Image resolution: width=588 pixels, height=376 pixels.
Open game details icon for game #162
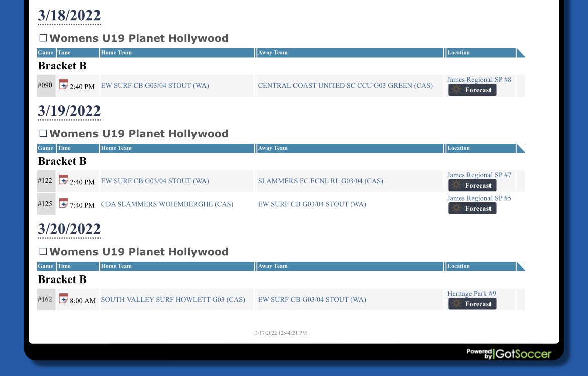[x=64, y=298]
